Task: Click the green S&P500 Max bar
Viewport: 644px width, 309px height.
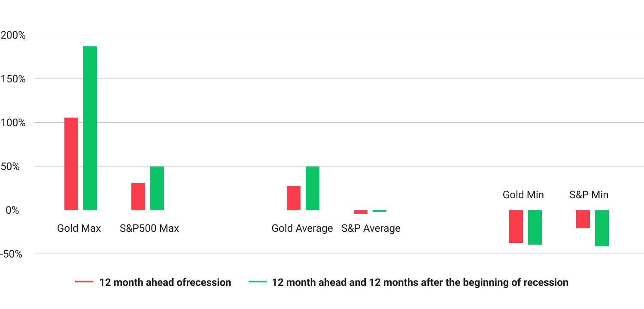Action: [157, 188]
